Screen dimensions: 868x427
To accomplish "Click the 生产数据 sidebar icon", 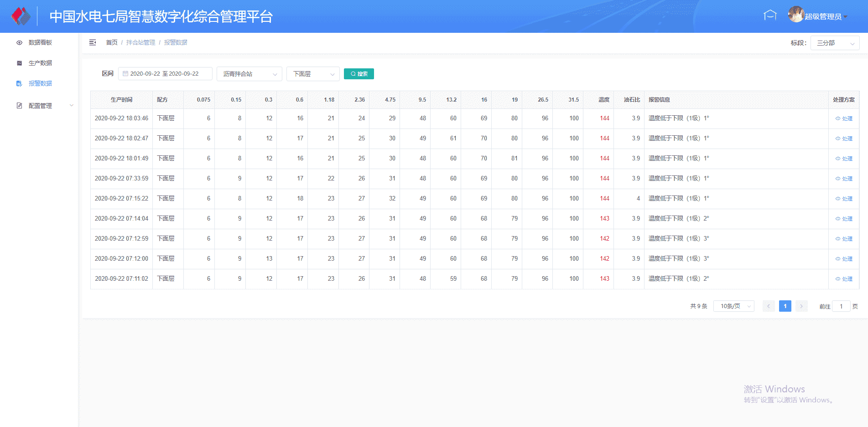I will (x=19, y=63).
